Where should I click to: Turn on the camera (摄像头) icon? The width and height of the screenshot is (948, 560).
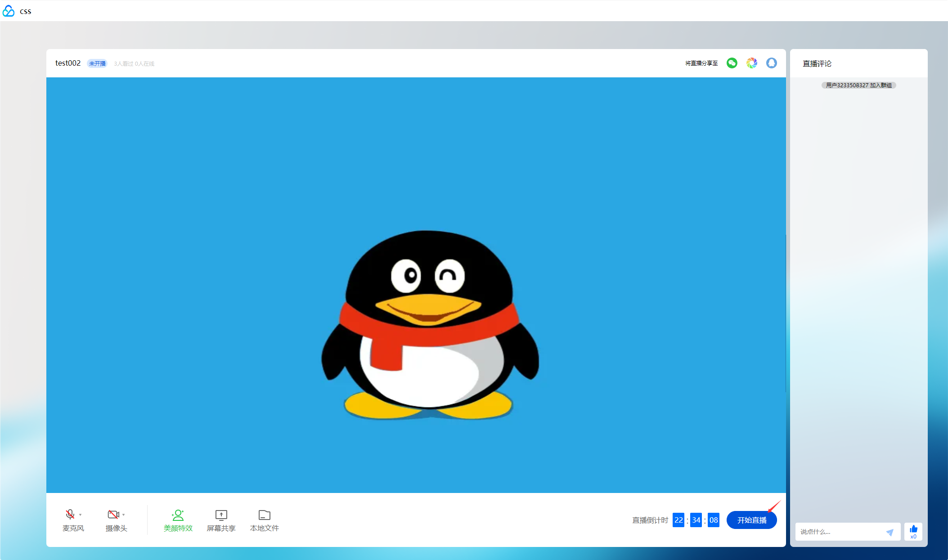113,514
